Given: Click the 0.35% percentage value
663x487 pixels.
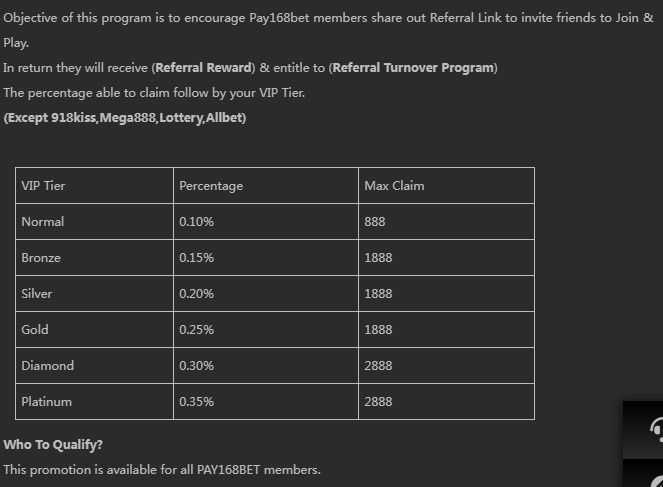Looking at the screenshot, I should [x=197, y=402].
